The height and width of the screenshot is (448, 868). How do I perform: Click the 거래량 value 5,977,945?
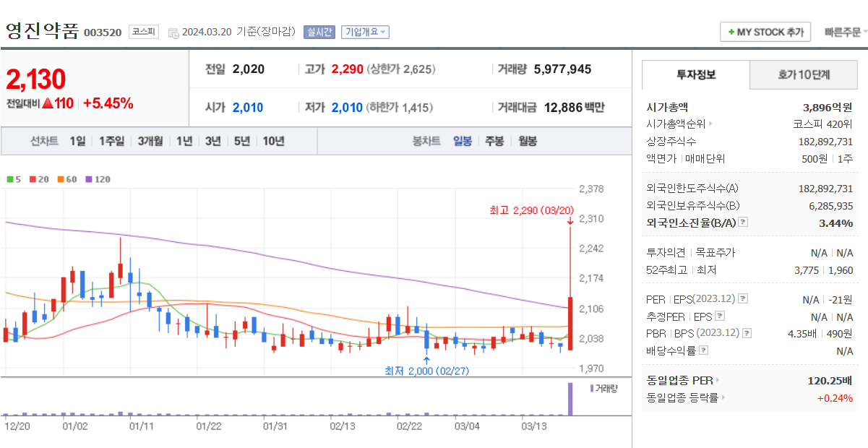[562, 69]
